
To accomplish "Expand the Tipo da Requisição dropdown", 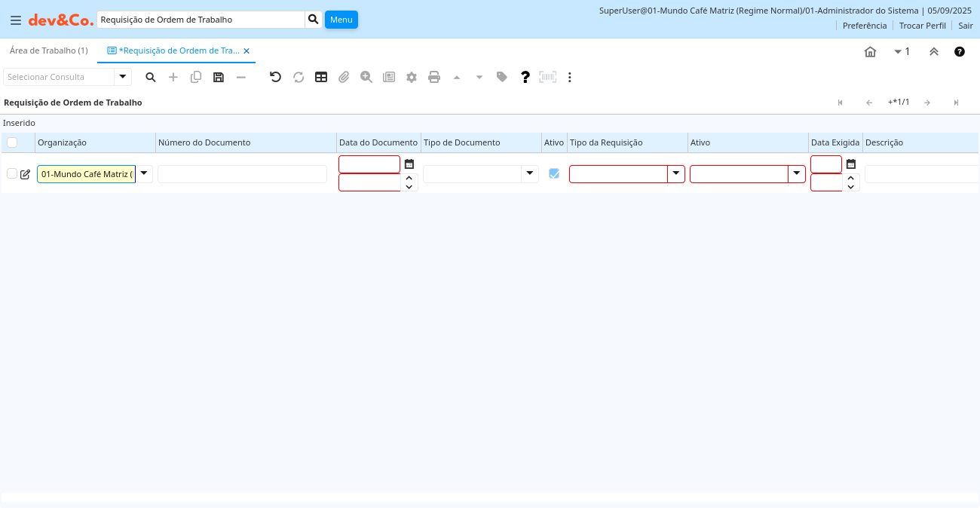I will coord(676,174).
